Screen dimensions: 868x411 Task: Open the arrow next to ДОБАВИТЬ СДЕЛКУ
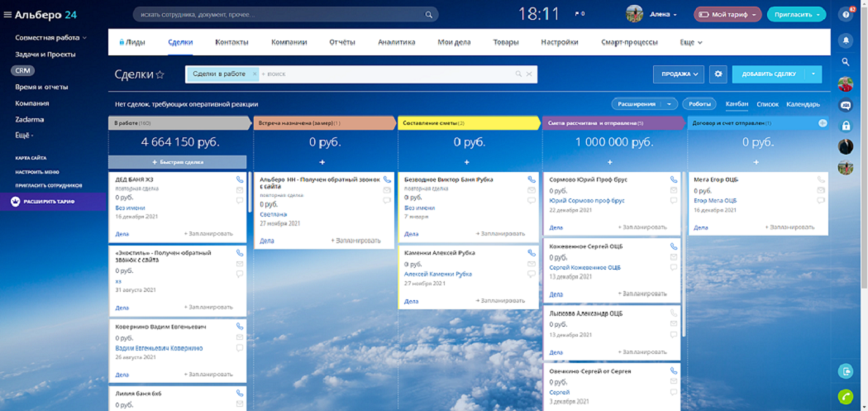pos(813,74)
